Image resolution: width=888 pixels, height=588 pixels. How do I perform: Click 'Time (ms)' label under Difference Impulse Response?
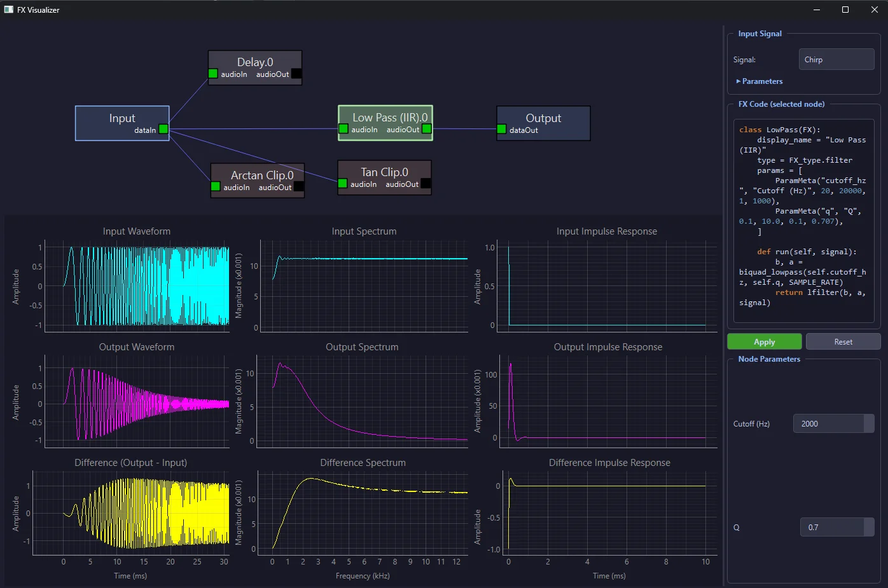[x=609, y=576]
